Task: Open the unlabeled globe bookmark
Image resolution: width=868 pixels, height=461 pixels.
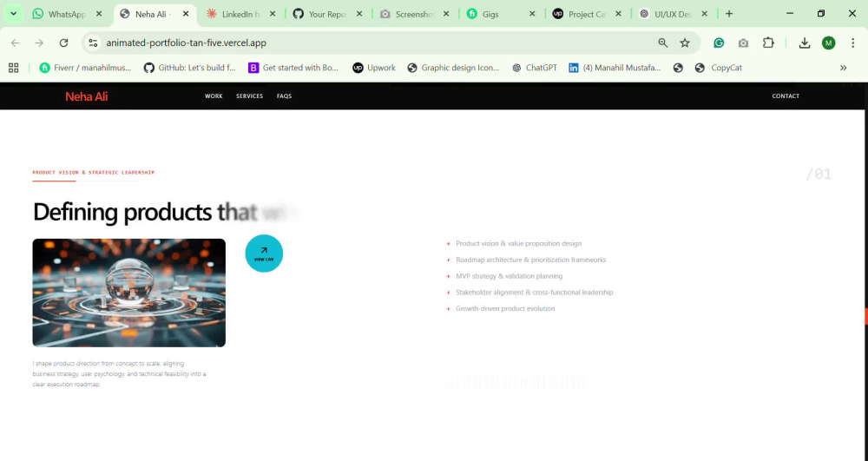Action: pyautogui.click(x=678, y=68)
